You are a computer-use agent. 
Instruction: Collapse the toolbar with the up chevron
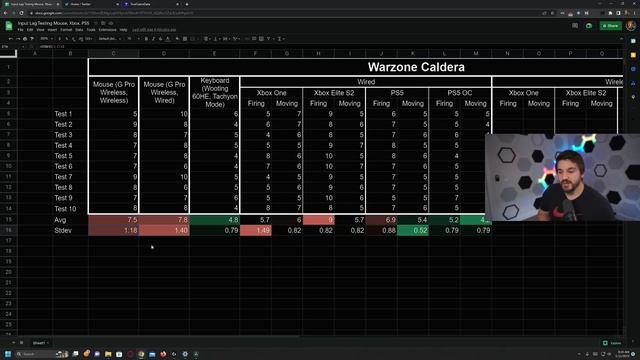(621, 39)
